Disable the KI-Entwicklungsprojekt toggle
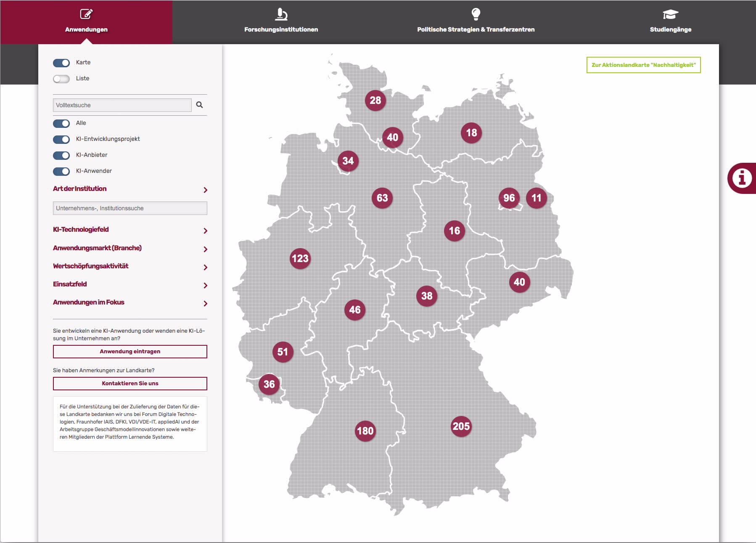Viewport: 756px width, 543px height. point(61,139)
